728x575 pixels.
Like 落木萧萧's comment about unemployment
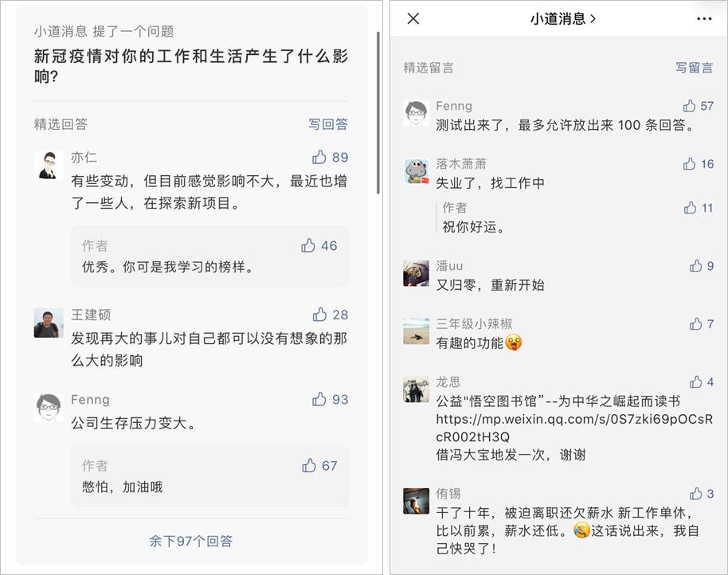pyautogui.click(x=689, y=164)
